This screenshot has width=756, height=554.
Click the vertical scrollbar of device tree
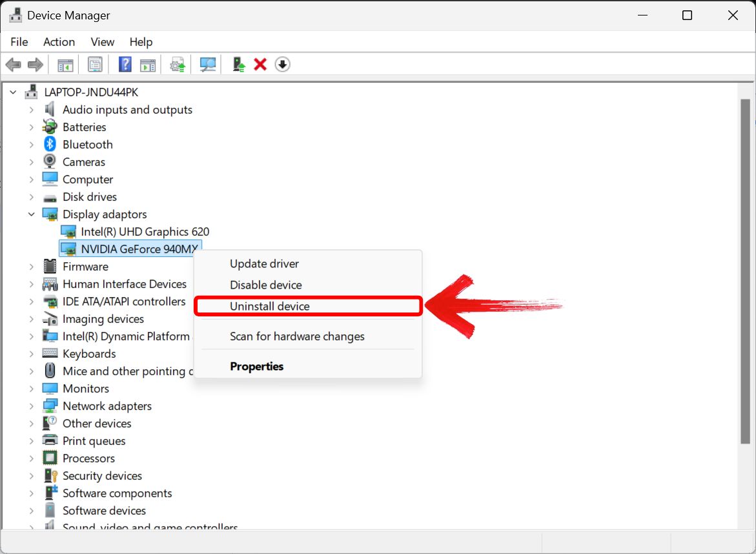point(745,271)
